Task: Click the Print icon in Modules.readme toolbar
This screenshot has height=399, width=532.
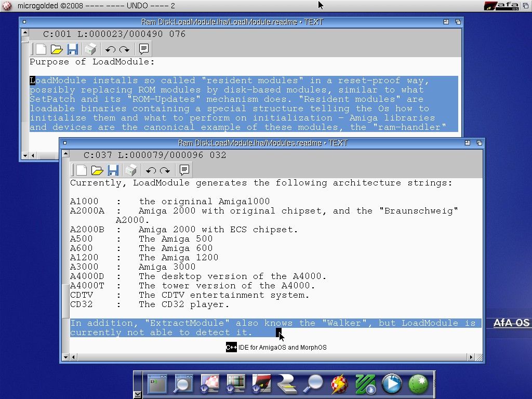Action: click(131, 170)
